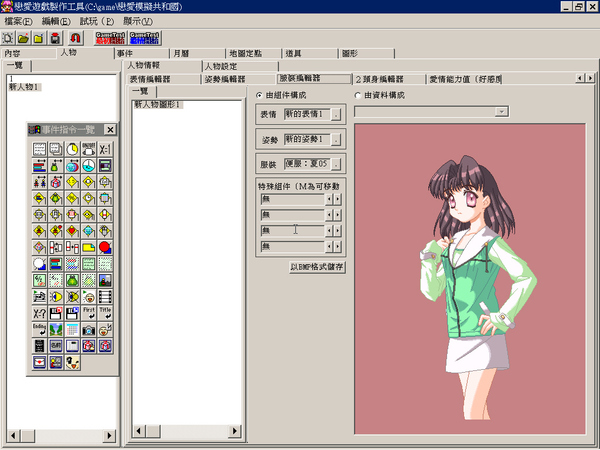The height and width of the screenshot is (450, 600).
Task: Select the 'X=?' variable check icon
Action: [39, 313]
